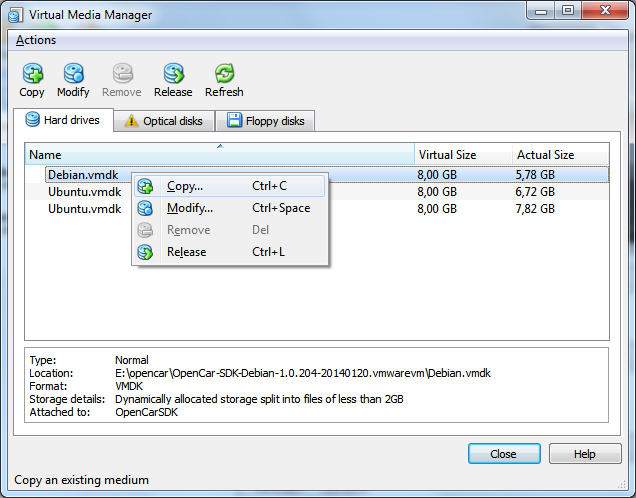Choose Release from the context menu
Image resolution: width=636 pixels, height=498 pixels.
[x=230, y=252]
